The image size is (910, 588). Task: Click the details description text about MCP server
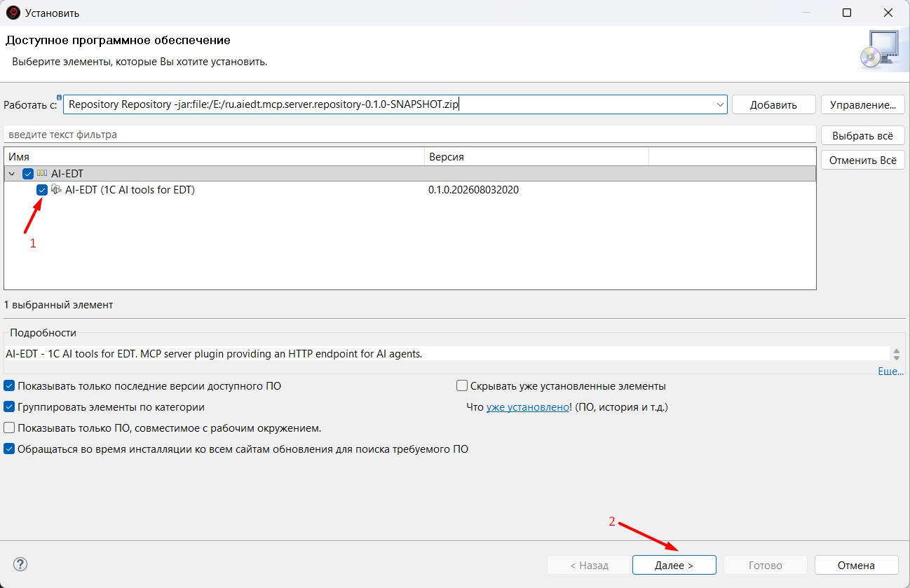pos(214,354)
